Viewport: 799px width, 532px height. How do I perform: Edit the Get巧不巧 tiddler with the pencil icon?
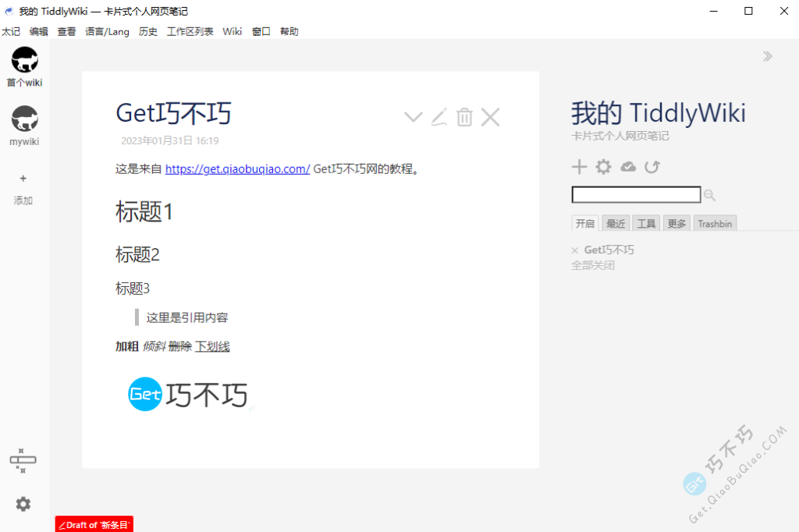click(x=439, y=117)
